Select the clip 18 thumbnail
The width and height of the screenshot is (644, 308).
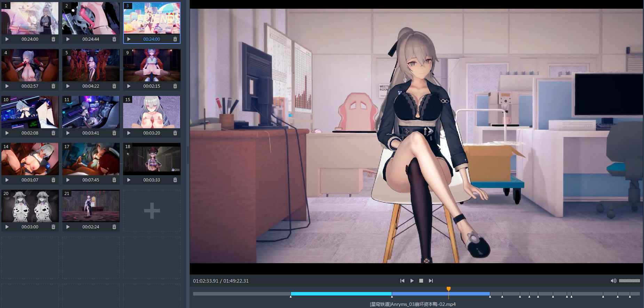(x=152, y=159)
